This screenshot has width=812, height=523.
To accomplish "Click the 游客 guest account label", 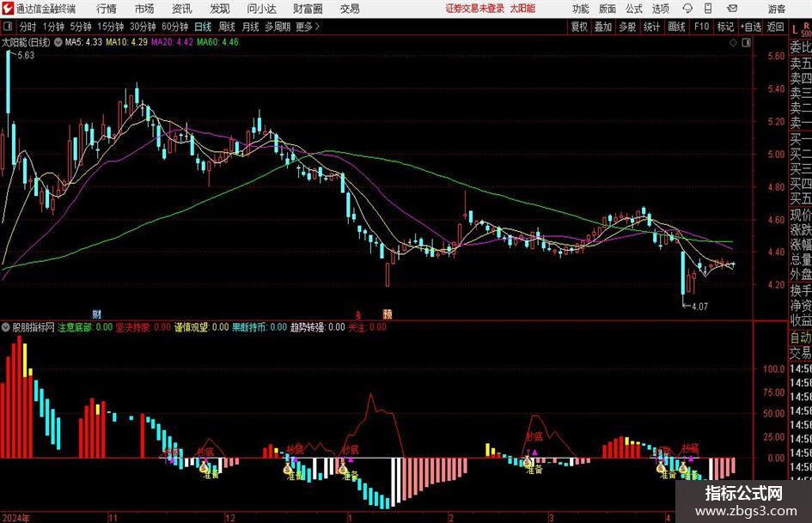I will pos(777,9).
